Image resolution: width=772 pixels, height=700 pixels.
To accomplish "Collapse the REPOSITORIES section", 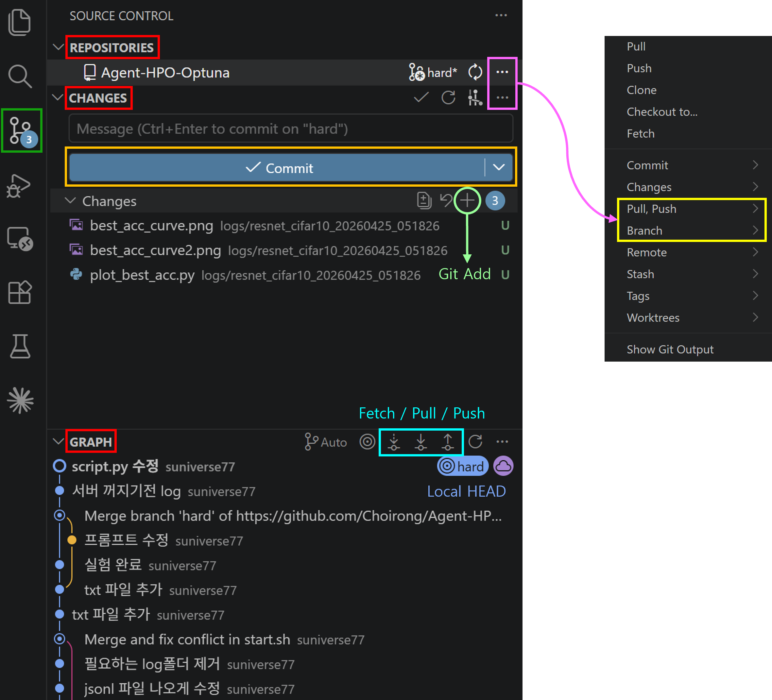I will [58, 47].
